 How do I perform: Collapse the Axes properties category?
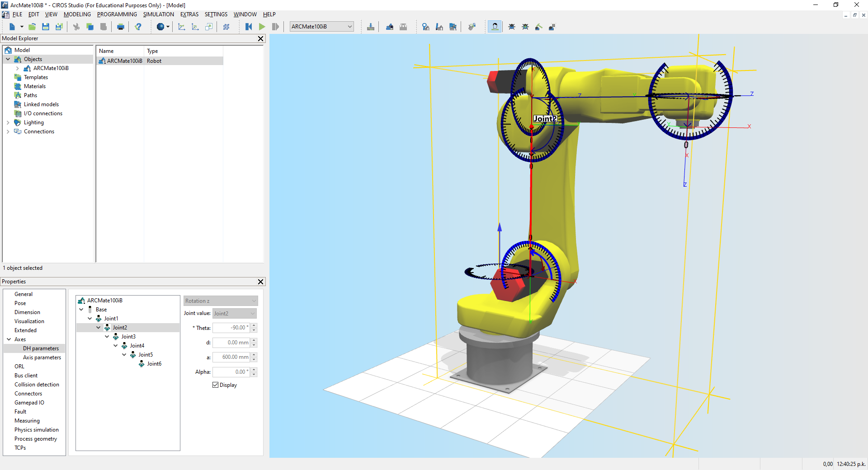pos(9,339)
